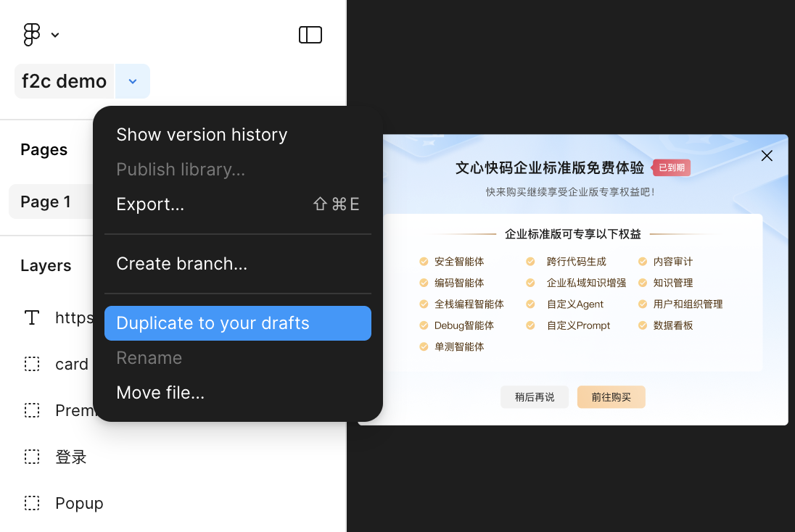The height and width of the screenshot is (532, 795).
Task: Click the 快来购买继续享受企业版专享权益吧 subtitle
Action: click(x=570, y=192)
